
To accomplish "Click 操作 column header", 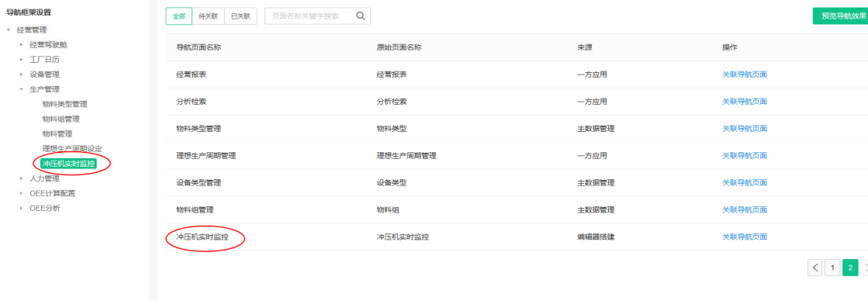I will click(730, 47).
